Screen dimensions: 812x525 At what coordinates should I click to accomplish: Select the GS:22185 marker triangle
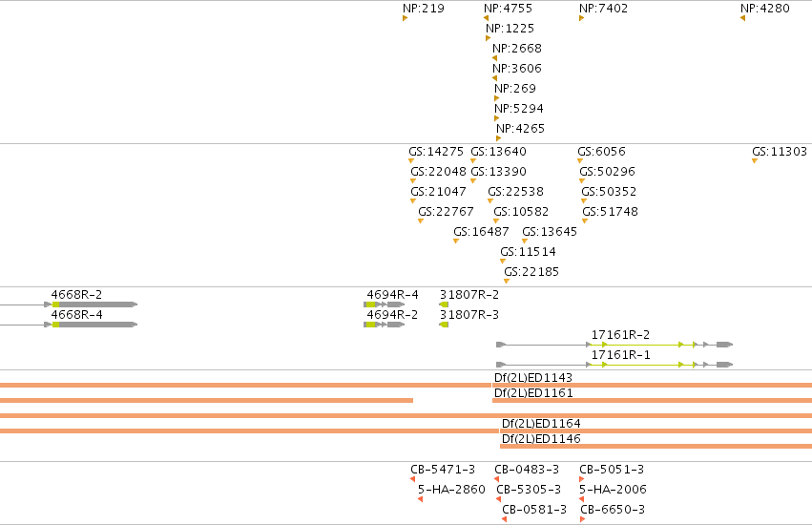click(507, 282)
